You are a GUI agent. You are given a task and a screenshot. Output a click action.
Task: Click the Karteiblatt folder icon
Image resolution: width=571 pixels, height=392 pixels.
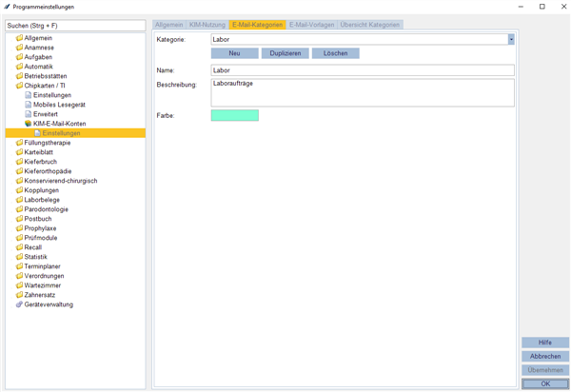pos(19,152)
